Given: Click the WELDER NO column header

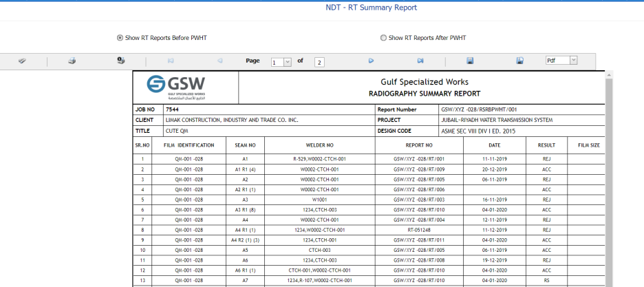Looking at the screenshot, I should pyautogui.click(x=319, y=145).
